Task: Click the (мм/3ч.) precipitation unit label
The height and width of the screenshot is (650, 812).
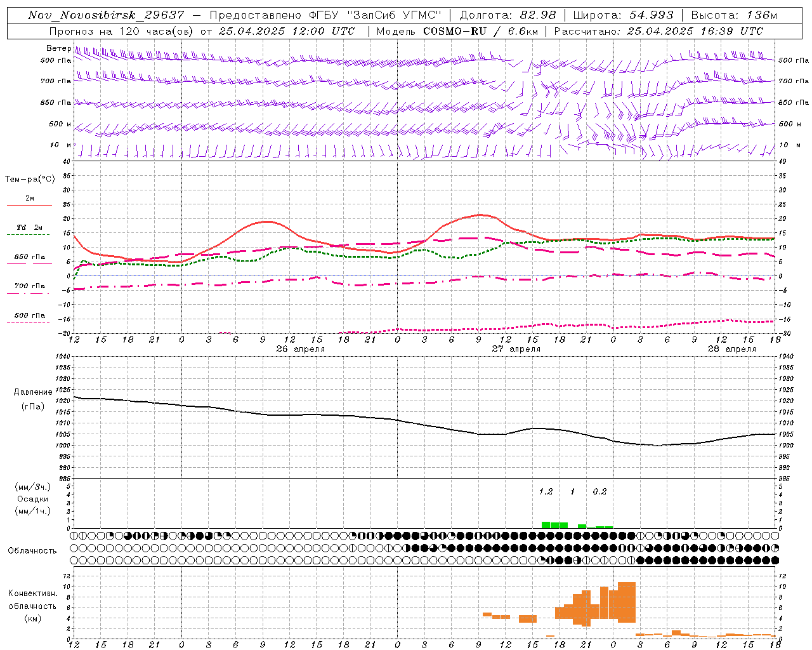Action: click(x=33, y=487)
